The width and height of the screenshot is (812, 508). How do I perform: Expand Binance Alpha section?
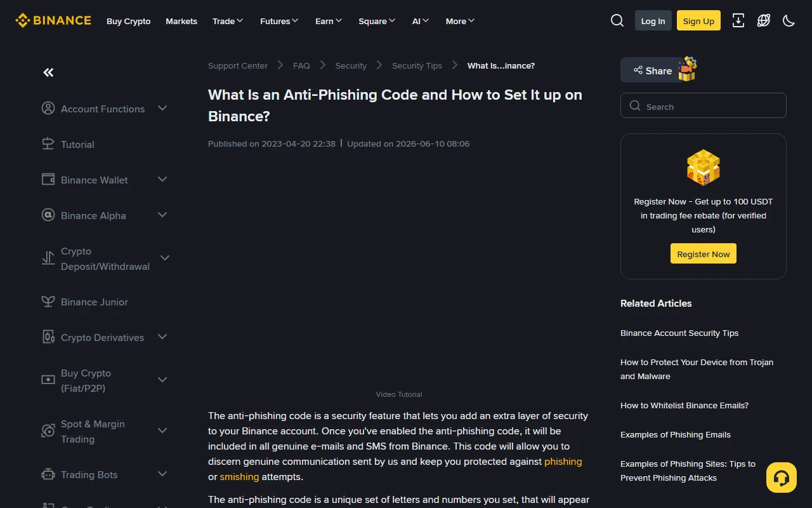162,215
